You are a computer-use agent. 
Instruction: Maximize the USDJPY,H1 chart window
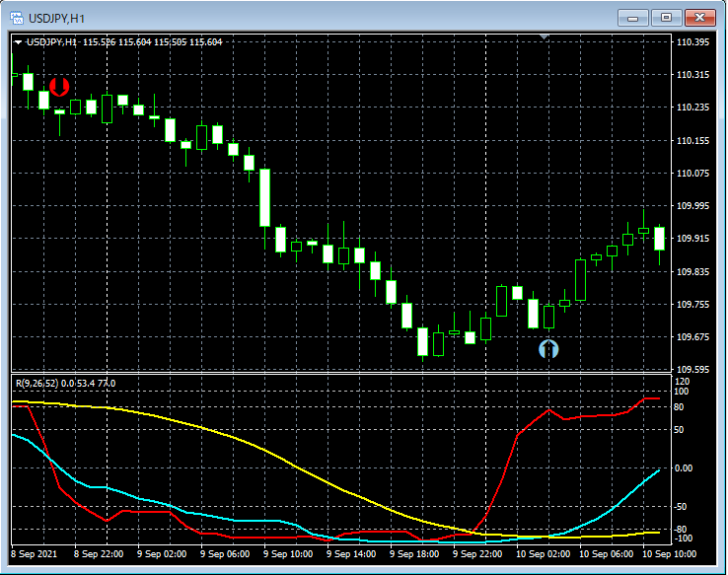667,18
